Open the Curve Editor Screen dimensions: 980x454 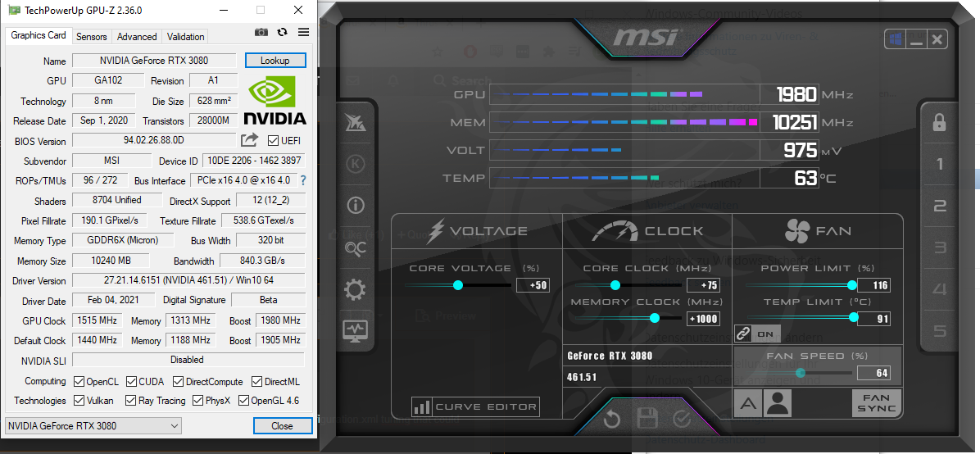[475, 407]
